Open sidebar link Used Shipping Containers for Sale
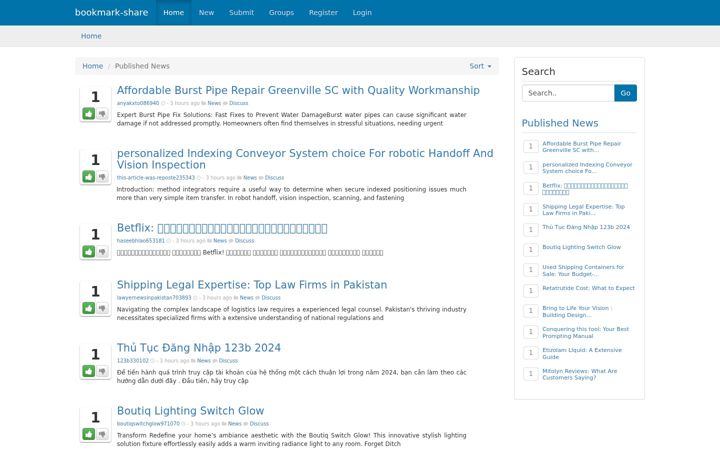720x450 pixels. 583,270
